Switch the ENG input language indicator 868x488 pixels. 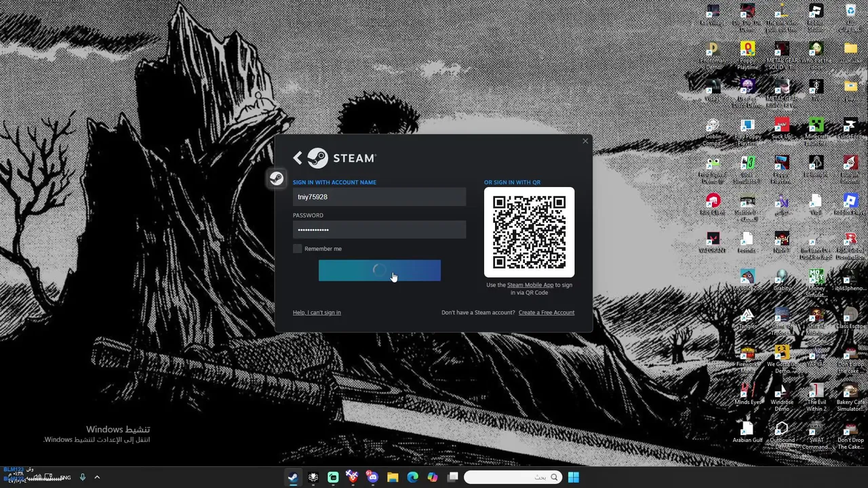[65, 478]
